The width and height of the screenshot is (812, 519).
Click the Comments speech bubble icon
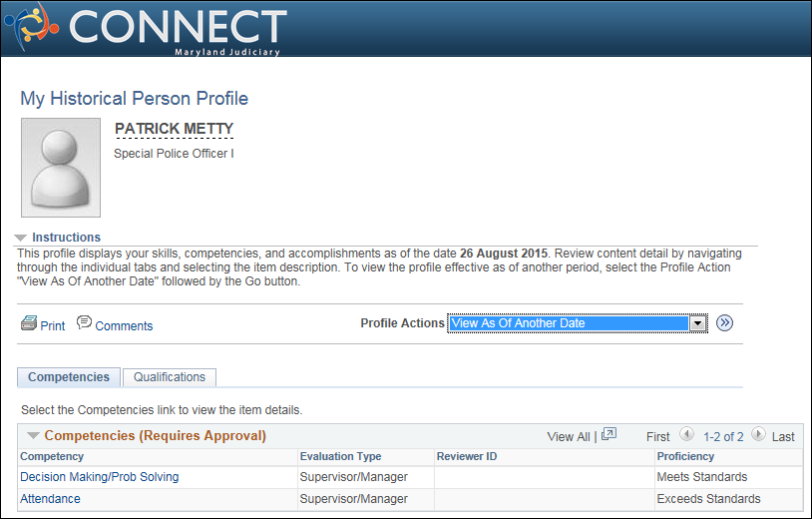click(x=84, y=322)
